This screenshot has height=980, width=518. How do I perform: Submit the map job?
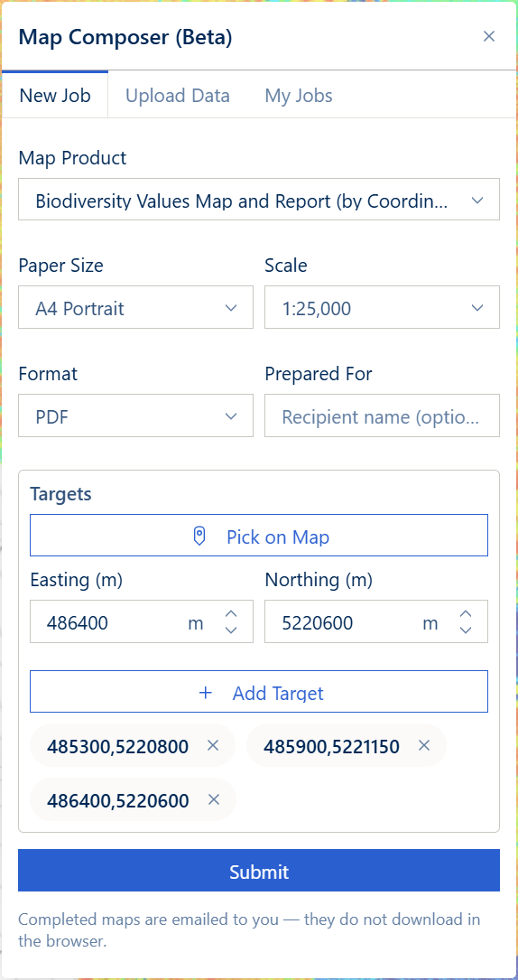click(x=259, y=871)
